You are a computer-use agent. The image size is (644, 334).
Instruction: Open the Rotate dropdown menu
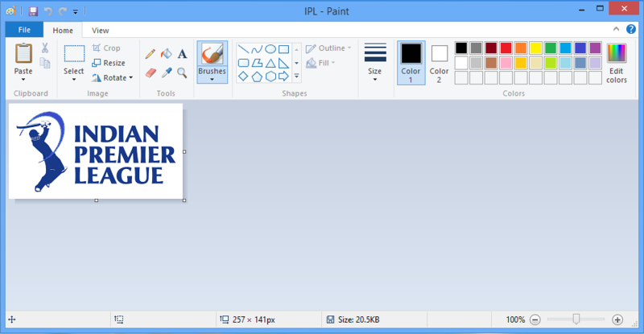point(113,77)
